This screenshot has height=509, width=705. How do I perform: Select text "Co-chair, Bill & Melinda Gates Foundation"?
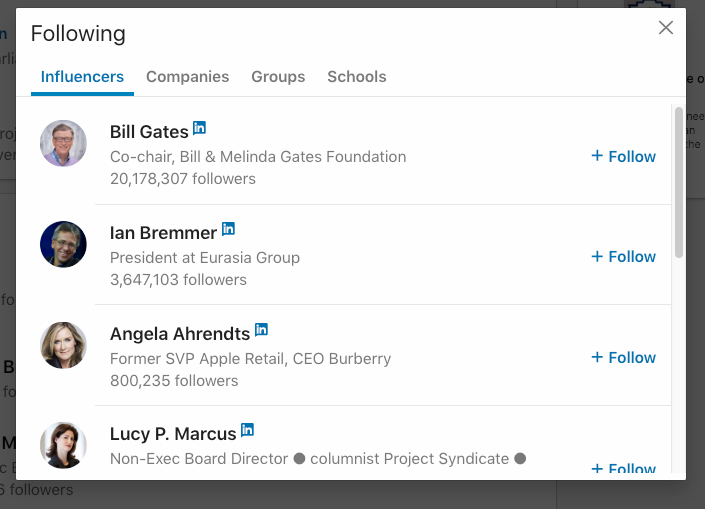(258, 156)
